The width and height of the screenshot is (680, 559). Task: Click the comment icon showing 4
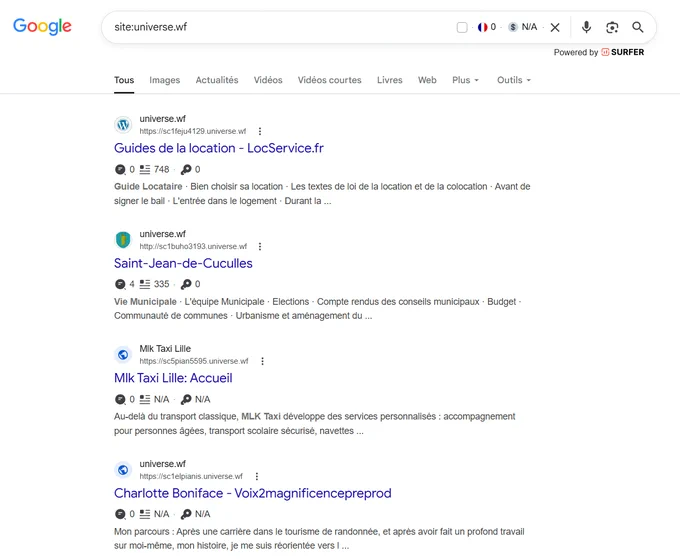click(120, 284)
